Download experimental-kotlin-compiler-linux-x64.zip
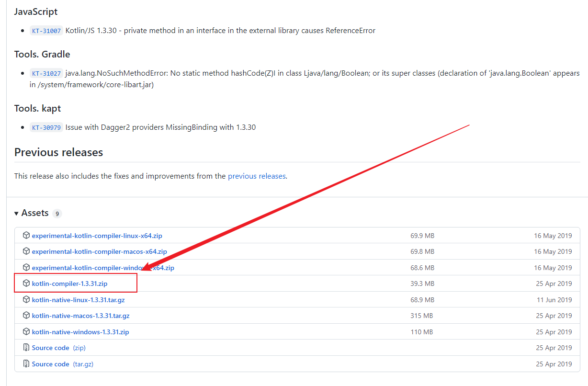The image size is (588, 386). click(97, 236)
